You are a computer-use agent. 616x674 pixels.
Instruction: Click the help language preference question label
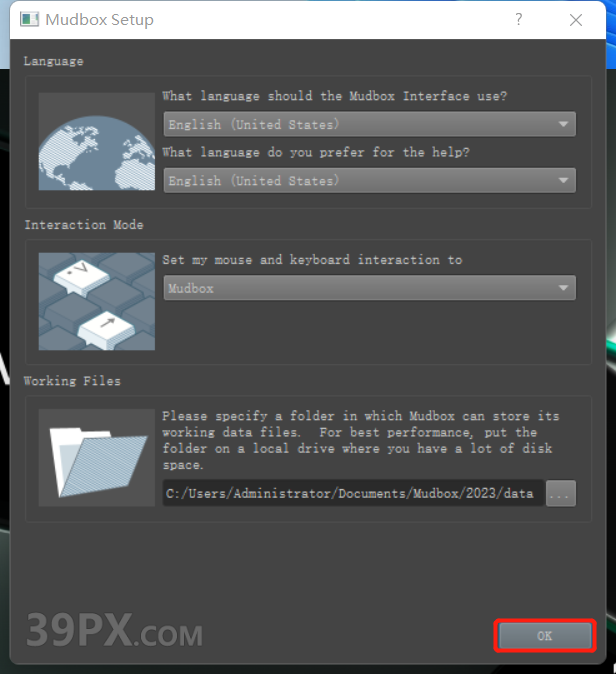[316, 153]
